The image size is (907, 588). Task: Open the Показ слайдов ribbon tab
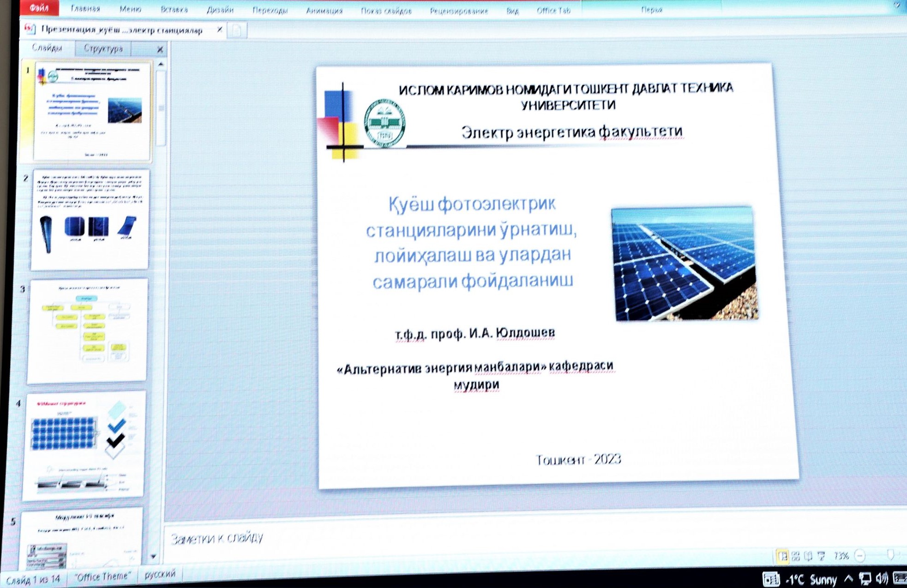coord(386,11)
